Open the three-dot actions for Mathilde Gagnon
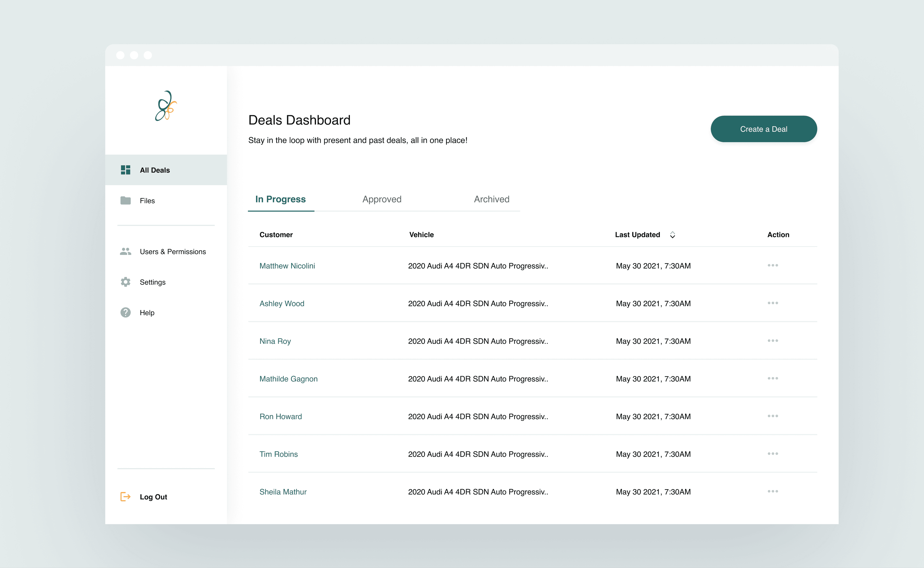924x568 pixels. click(773, 378)
